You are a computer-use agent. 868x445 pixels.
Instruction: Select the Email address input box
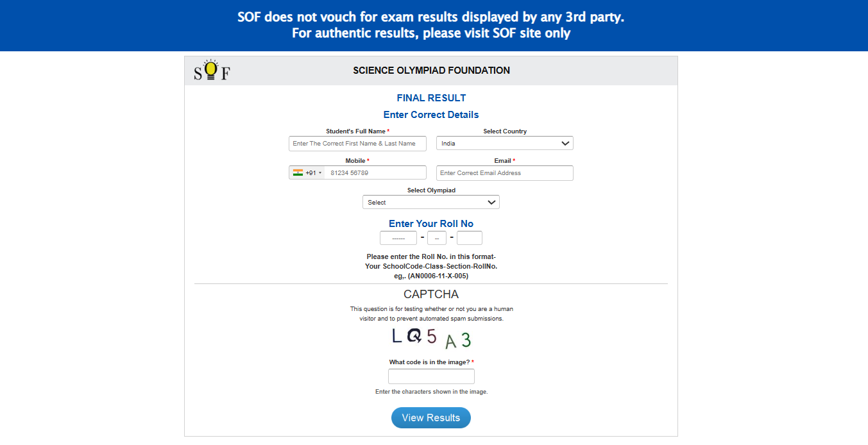tap(504, 172)
